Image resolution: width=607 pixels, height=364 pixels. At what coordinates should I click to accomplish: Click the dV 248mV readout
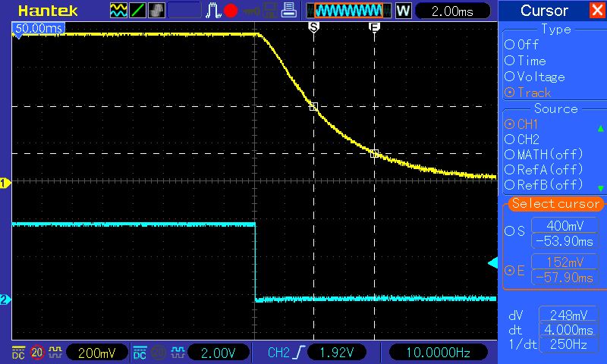pos(568,315)
